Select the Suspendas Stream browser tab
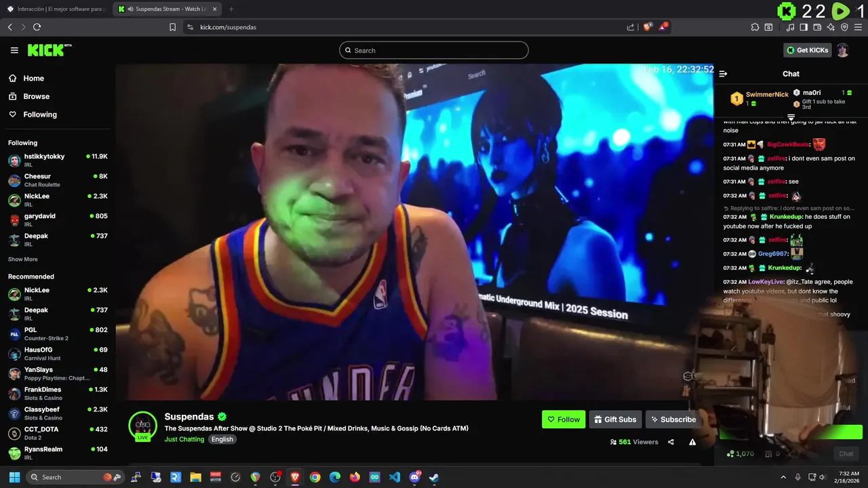 [167, 9]
